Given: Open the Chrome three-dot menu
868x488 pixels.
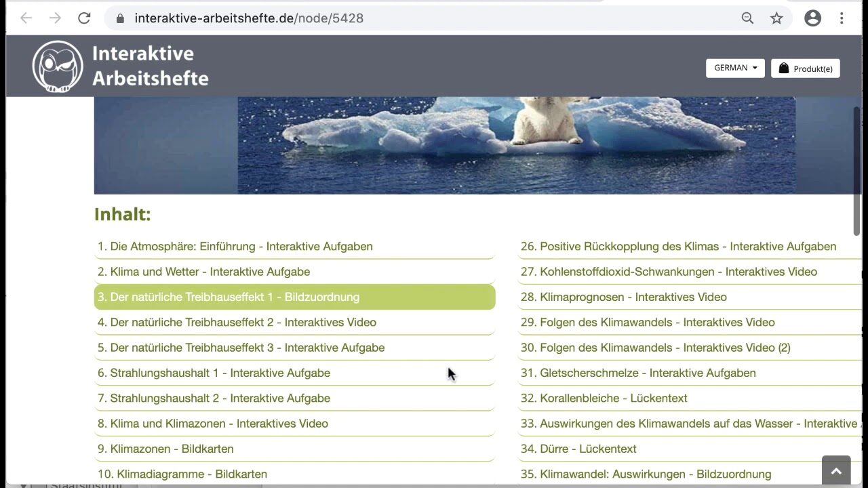Looking at the screenshot, I should (842, 18).
